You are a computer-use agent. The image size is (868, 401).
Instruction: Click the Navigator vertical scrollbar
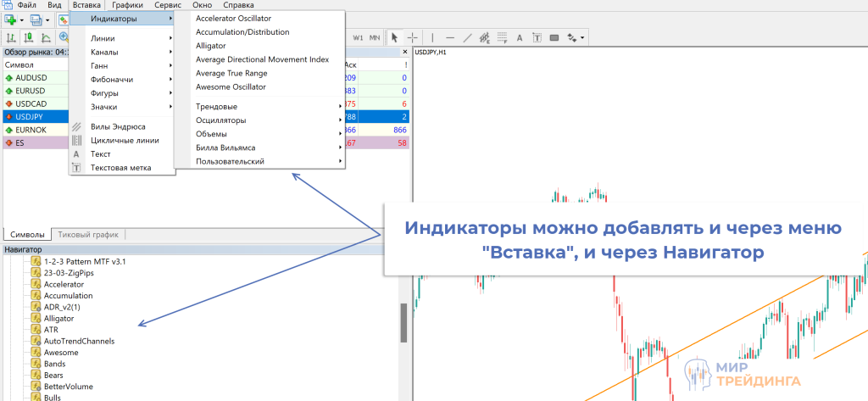click(404, 322)
